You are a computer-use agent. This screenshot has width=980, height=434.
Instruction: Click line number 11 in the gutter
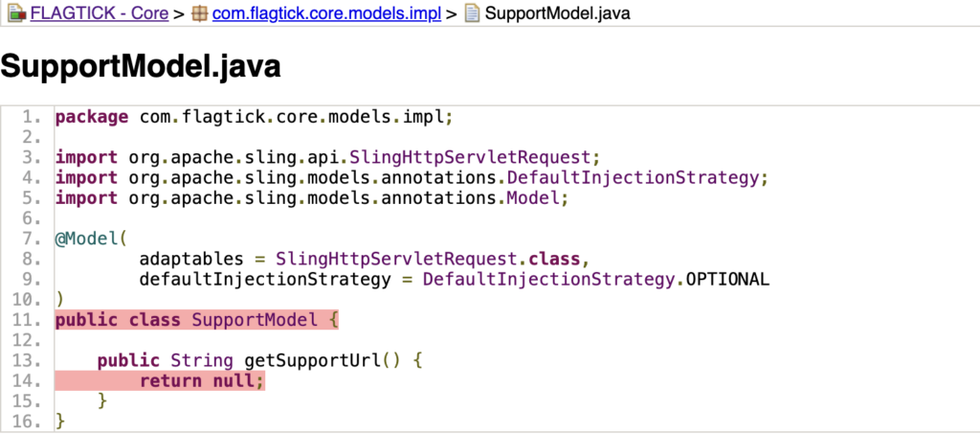point(29,320)
